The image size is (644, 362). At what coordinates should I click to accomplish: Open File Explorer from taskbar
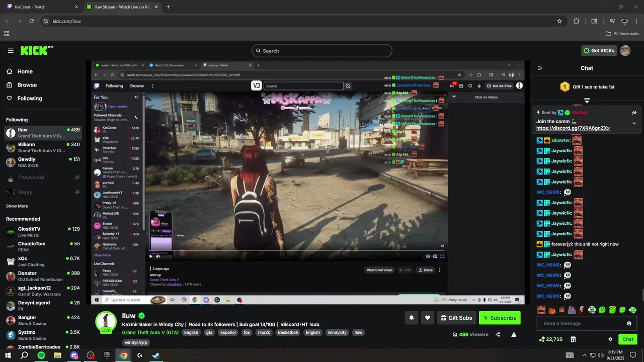tap(58, 355)
